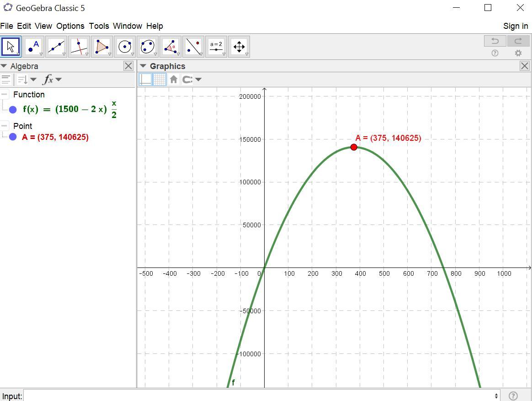Screen dimensions: 532x401
Task: Collapse the Function group in Algebra
Action: coord(5,95)
